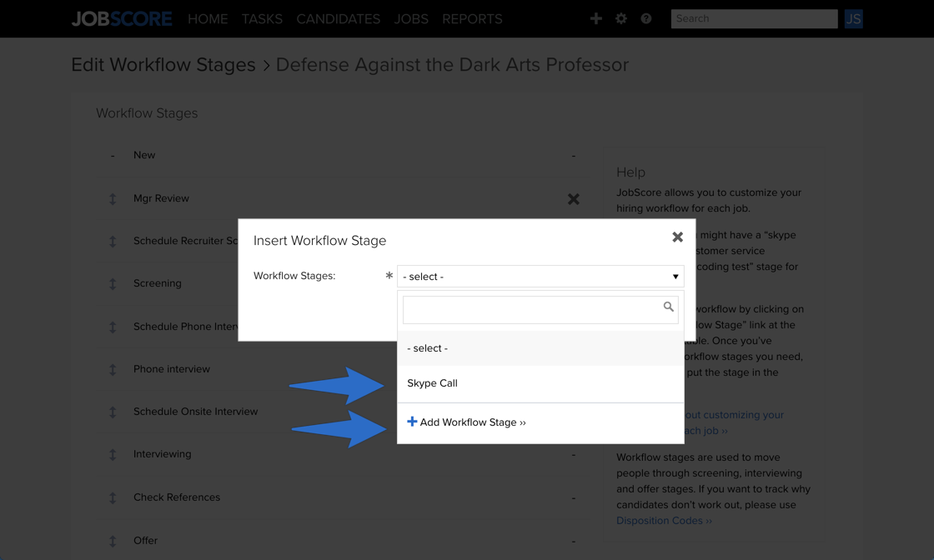934x560 pixels.
Task: Click the 'Offer' stage name
Action: (x=145, y=540)
